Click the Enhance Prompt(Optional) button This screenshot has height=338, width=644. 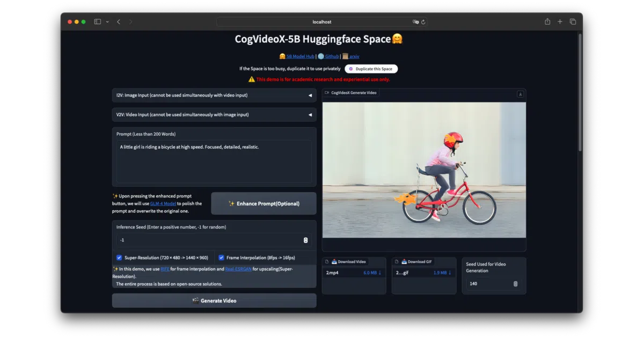(264, 203)
